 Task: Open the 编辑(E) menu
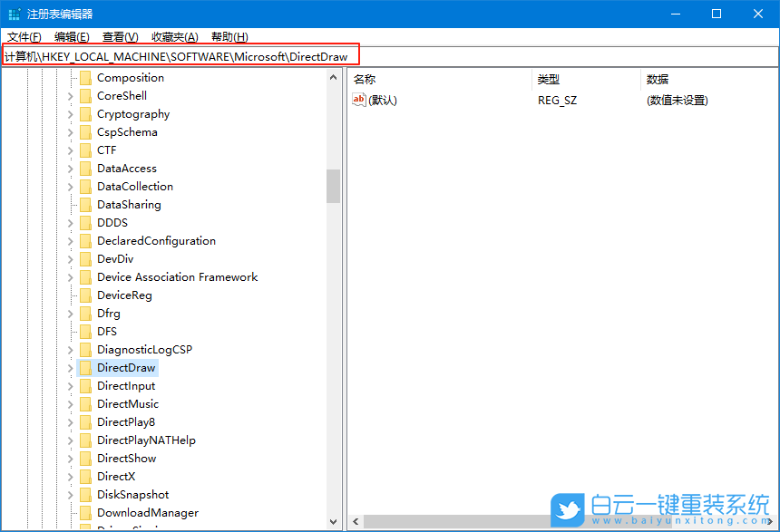click(x=71, y=36)
